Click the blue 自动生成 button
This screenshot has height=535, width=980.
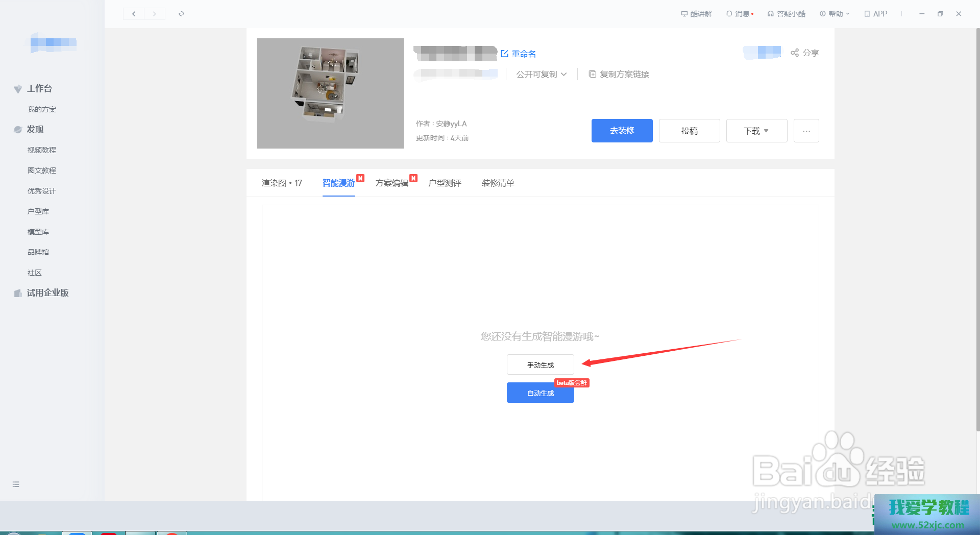tap(540, 393)
